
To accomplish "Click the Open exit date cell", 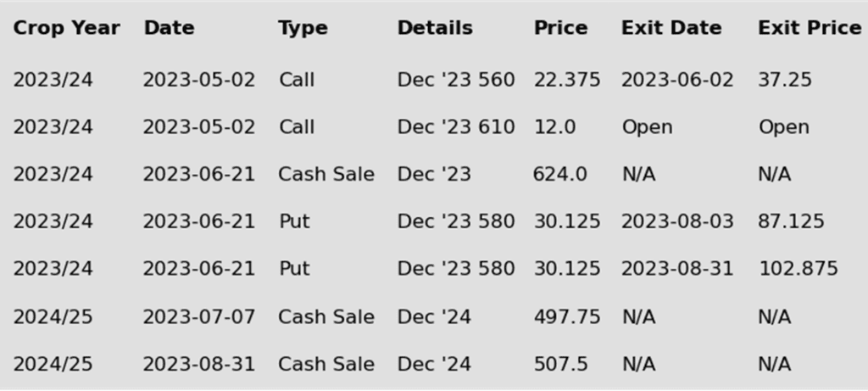I will pos(647,127).
